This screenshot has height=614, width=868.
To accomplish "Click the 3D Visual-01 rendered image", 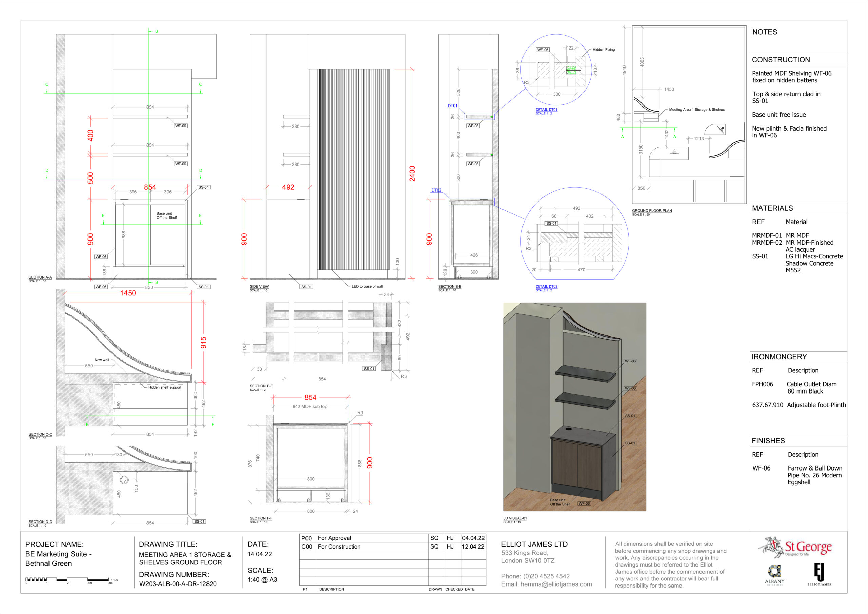I will click(x=574, y=407).
